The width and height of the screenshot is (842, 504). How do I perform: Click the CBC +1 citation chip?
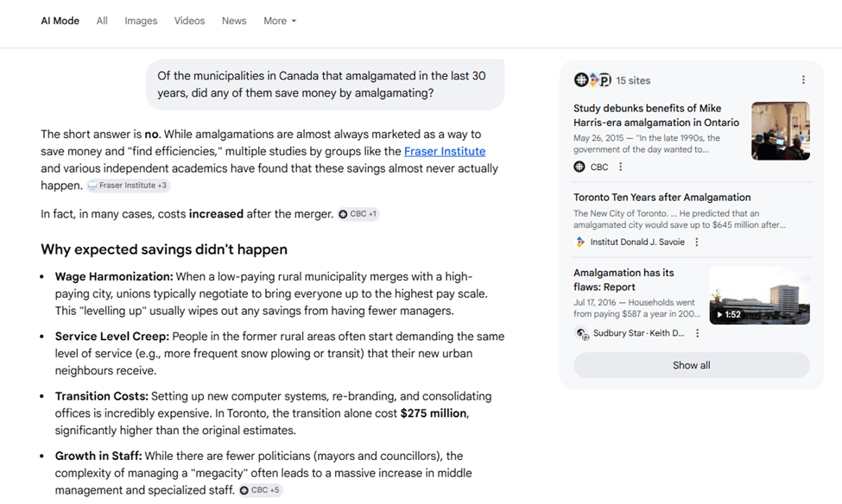tap(358, 214)
